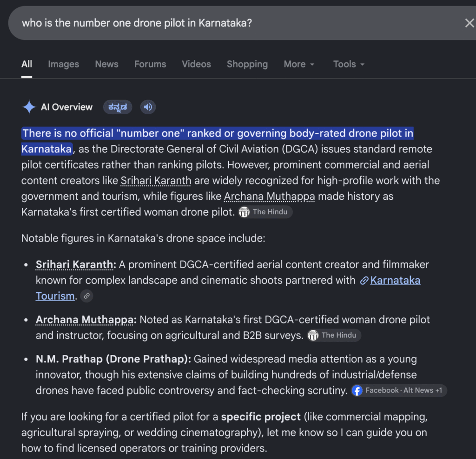Open The Hindu source chip in first paragraph

pyautogui.click(x=265, y=212)
